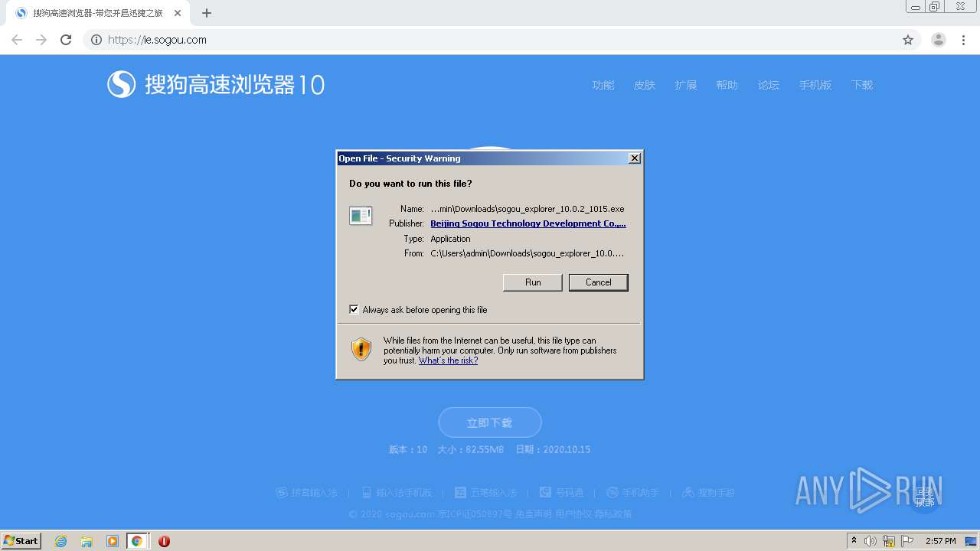This screenshot has height=551, width=980.
Task: Open the 搜狗手游 footer link
Action: point(708,493)
